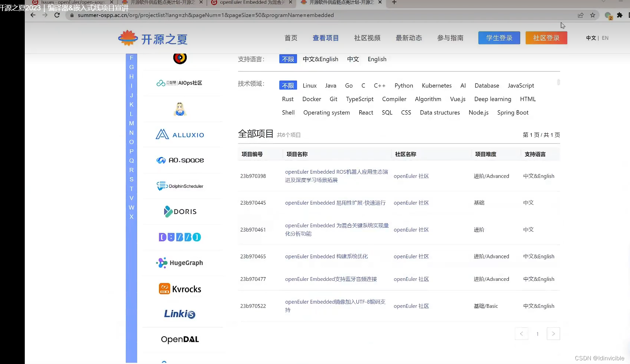Filter 技术领域 by Python
This screenshot has height=364, width=630.
pos(404,85)
